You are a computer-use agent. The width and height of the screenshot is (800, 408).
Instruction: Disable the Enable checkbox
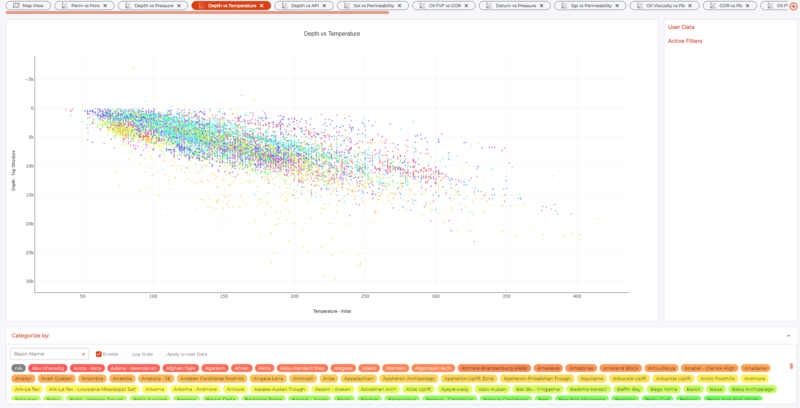coord(99,354)
